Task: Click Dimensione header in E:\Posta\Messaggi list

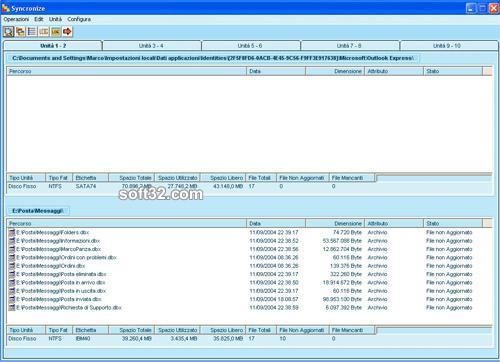Action: coord(335,223)
